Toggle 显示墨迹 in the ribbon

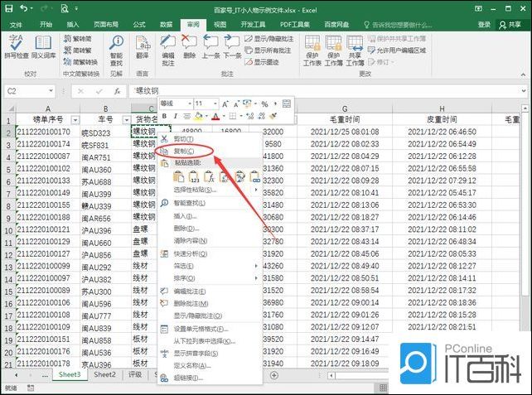262,62
